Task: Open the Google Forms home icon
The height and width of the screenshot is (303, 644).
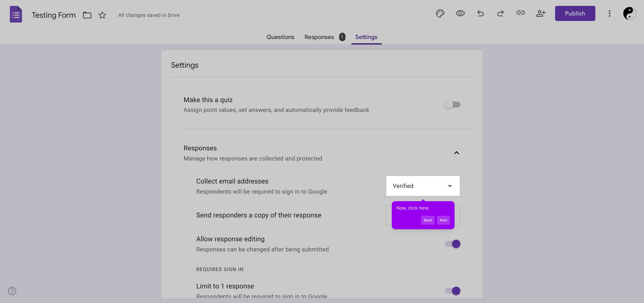Action: (x=16, y=14)
